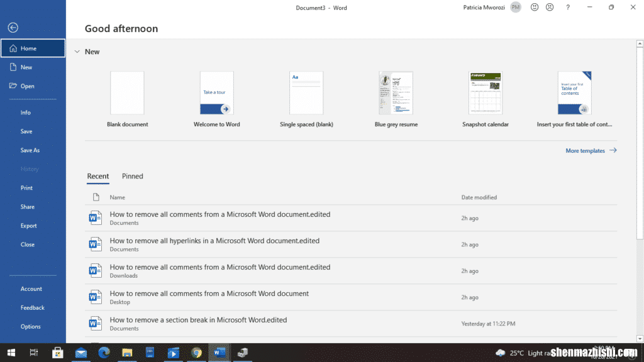The height and width of the screenshot is (362, 644).
Task: Switch to the Recent tab
Action: 97,176
